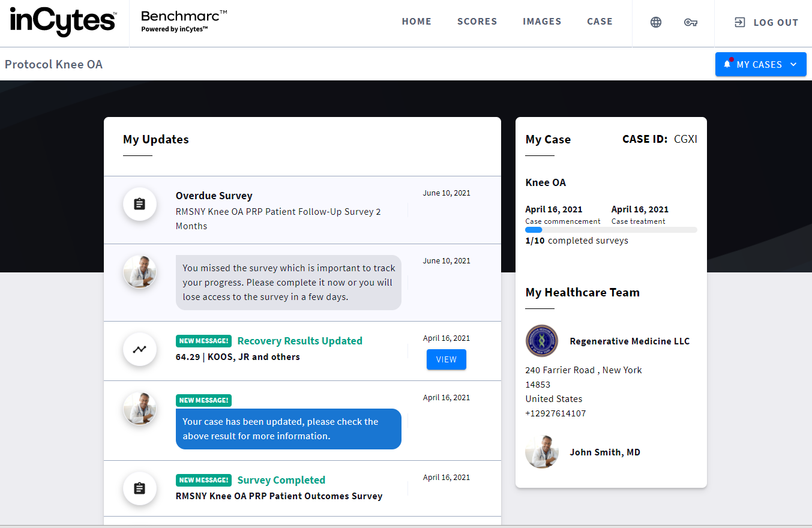Click the missed survey reminder message bubble
This screenshot has height=528, width=812.
point(288,283)
